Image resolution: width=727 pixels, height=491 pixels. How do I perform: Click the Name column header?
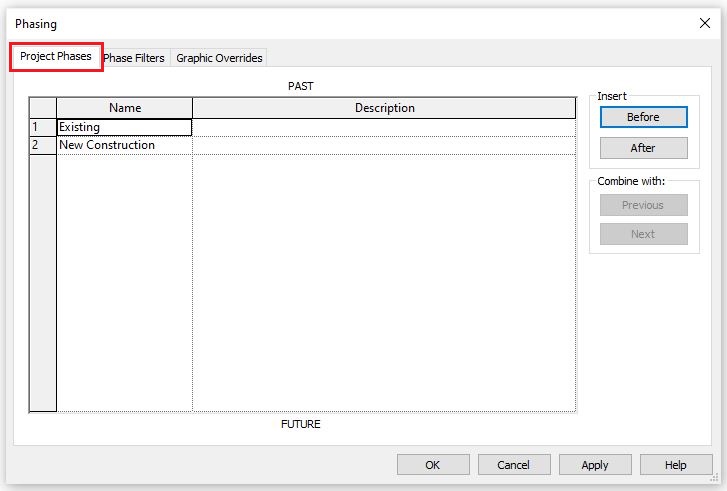point(125,108)
